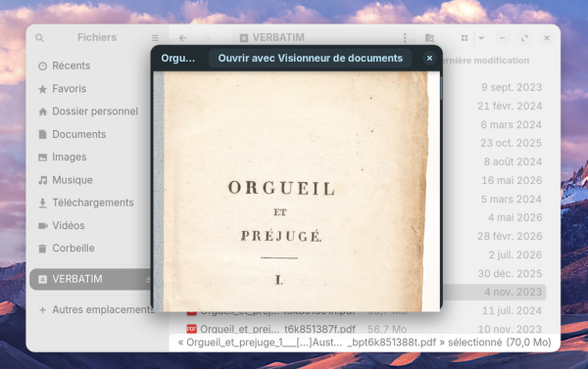Screen dimensions: 588x369
Task: Click the '56,7 Mo' file size
Action: [x=387, y=329]
